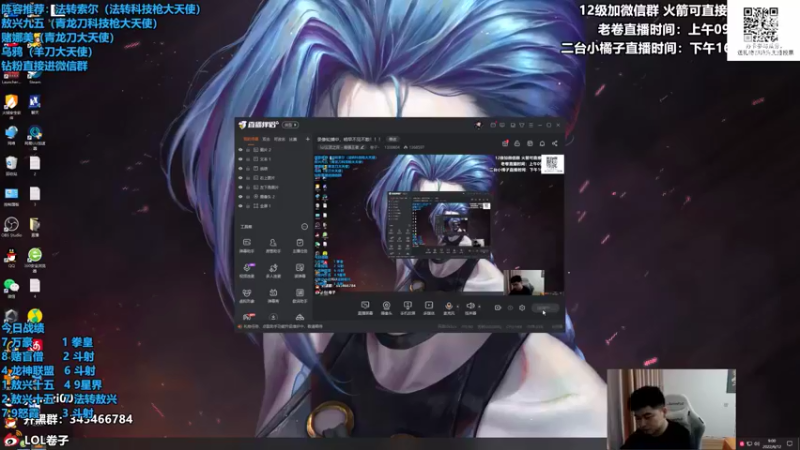Edit the stream category field with pencil
The width and height of the screenshot is (800, 450).
(343, 147)
